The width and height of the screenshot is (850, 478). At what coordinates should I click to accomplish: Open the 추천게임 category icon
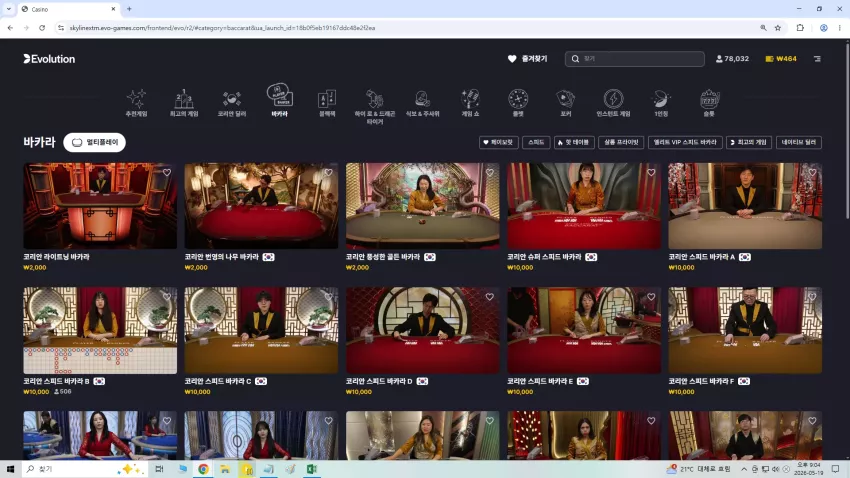tap(136, 103)
